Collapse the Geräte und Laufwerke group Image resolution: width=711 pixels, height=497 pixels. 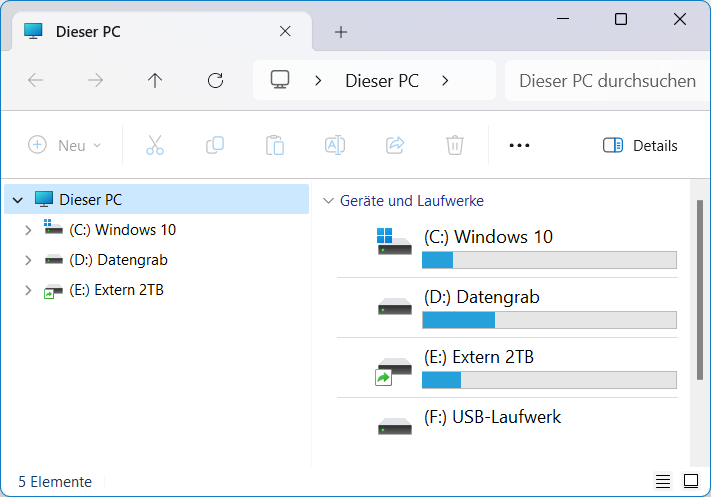tap(327, 201)
